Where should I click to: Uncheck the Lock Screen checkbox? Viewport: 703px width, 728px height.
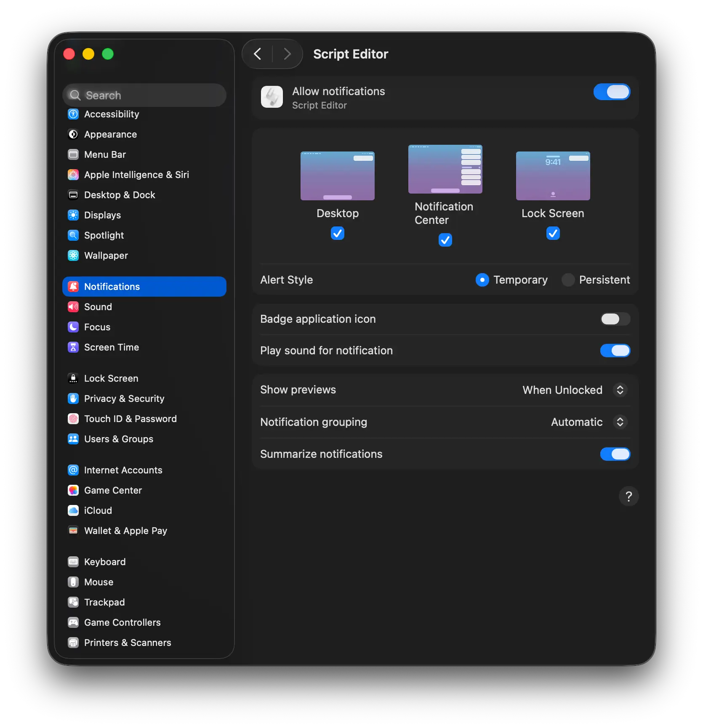pyautogui.click(x=553, y=233)
